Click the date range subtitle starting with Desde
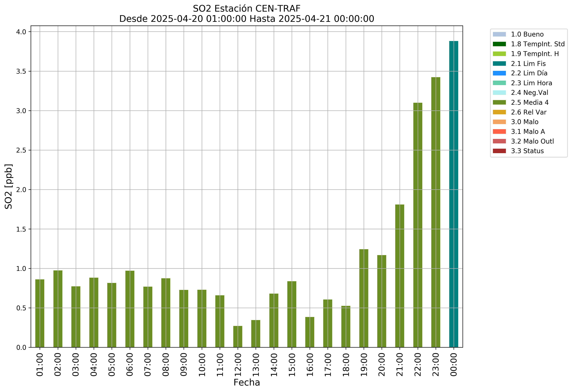This screenshot has width=572, height=392. coord(247,19)
